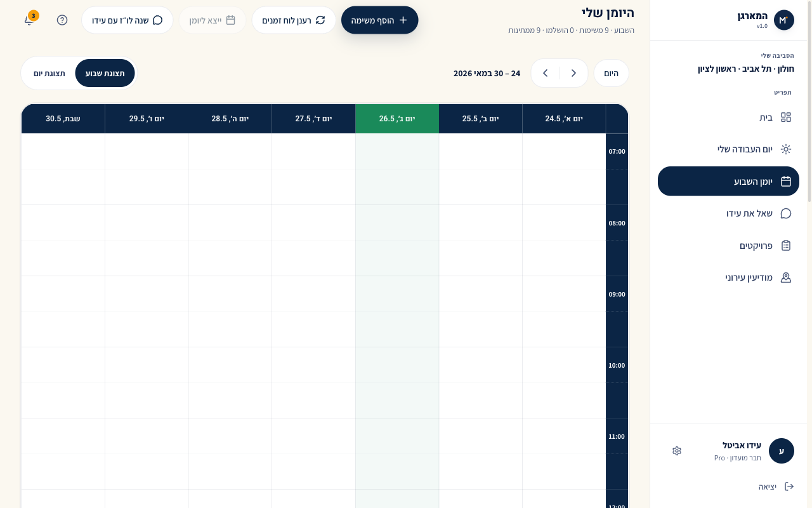The width and height of the screenshot is (812, 508).
Task: Click the המארגן logo avatar
Action: click(x=784, y=20)
